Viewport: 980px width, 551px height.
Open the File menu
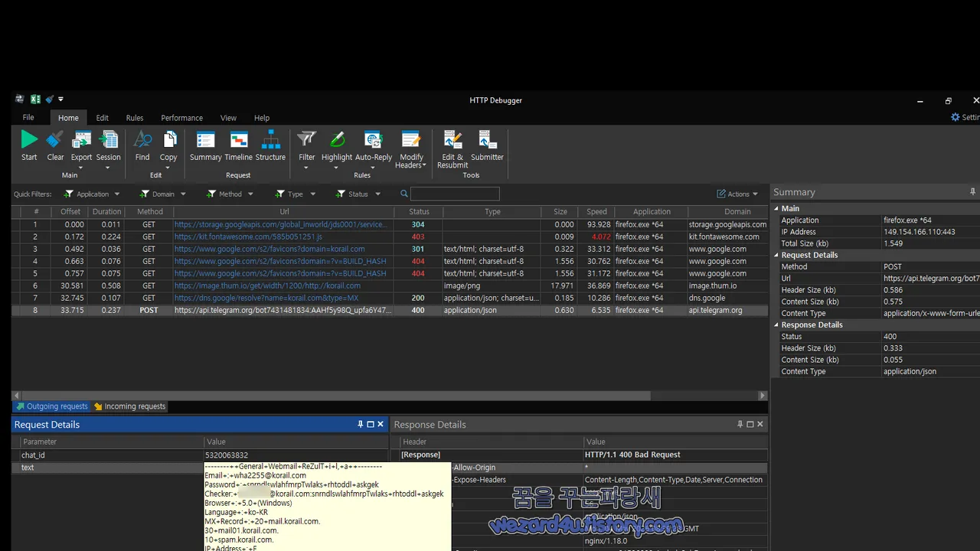point(28,118)
